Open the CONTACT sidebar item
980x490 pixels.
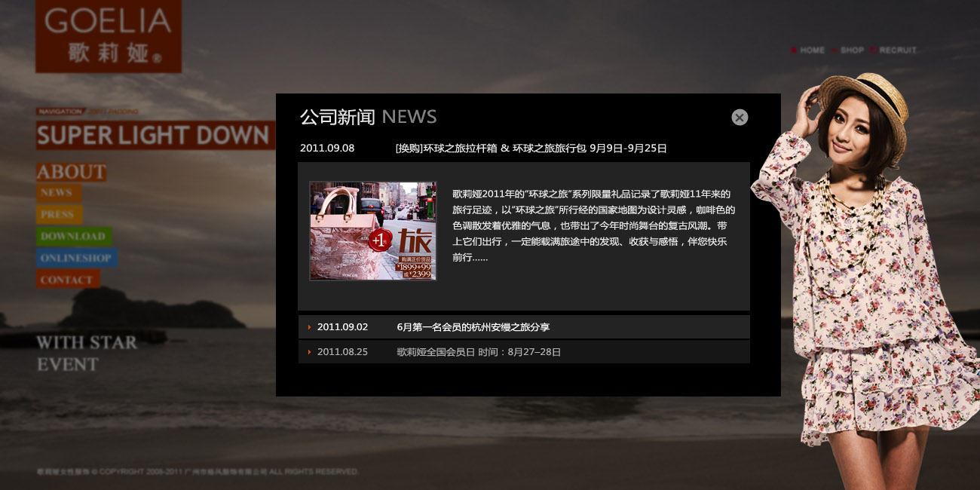click(68, 280)
